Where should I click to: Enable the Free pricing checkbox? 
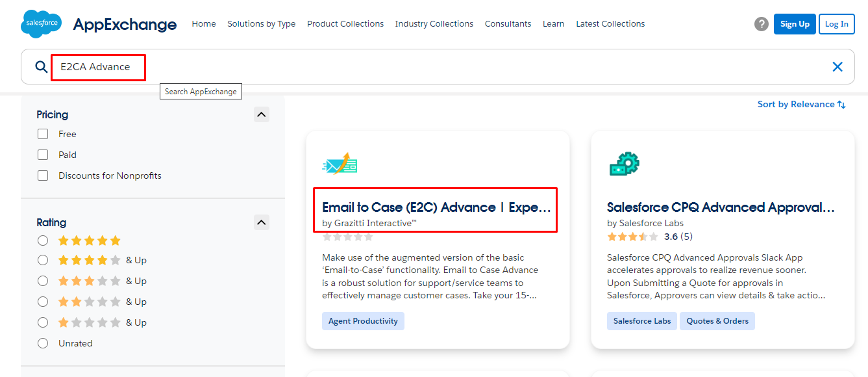(x=43, y=134)
